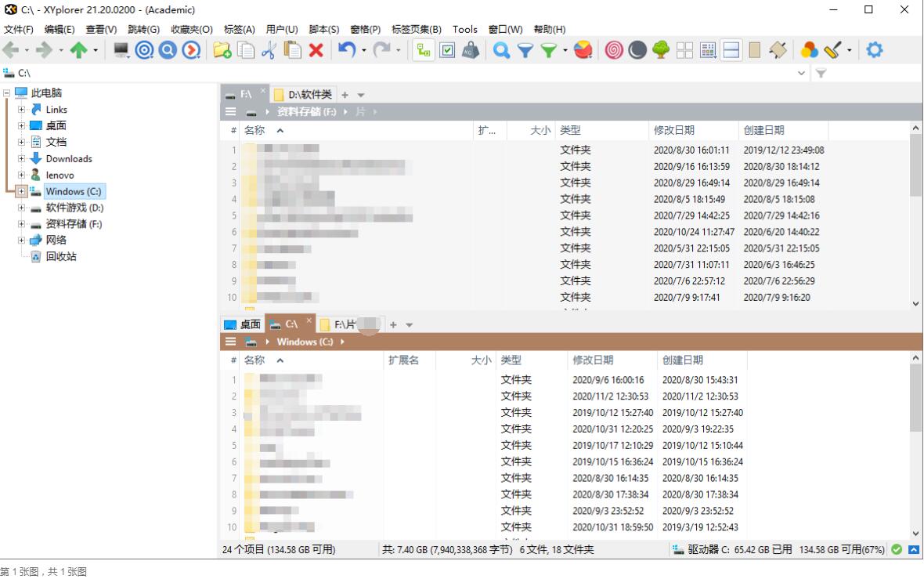Viewport: 924px width, 579px height.
Task: Open Configuration with the gear toolbar icon
Action: coord(875,49)
